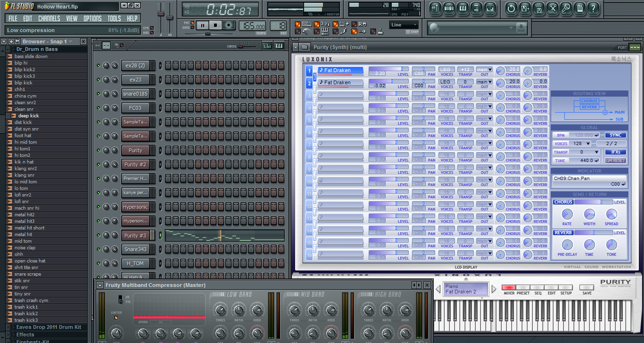The width and height of the screenshot is (644, 343).
Task: Open OUT main dropdown for Purity channel 2
Action: click(484, 82)
